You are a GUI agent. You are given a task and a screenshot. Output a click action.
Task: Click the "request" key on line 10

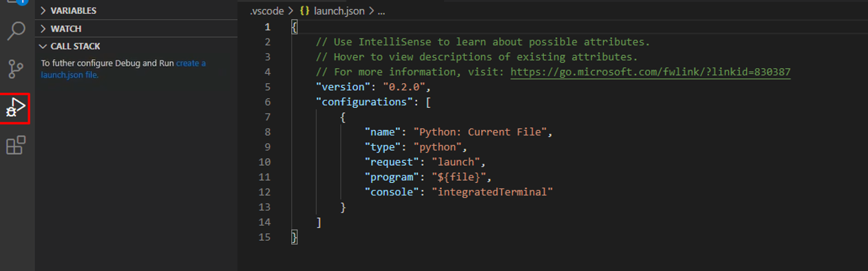click(392, 162)
